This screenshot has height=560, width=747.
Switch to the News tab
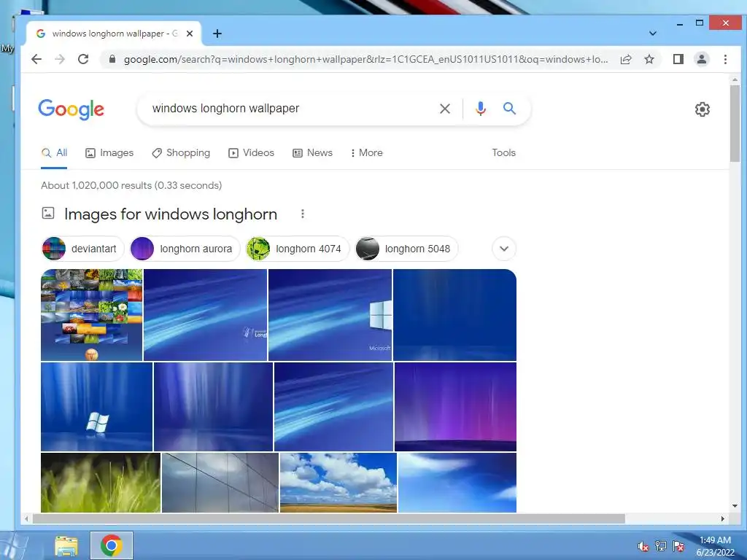pos(312,153)
